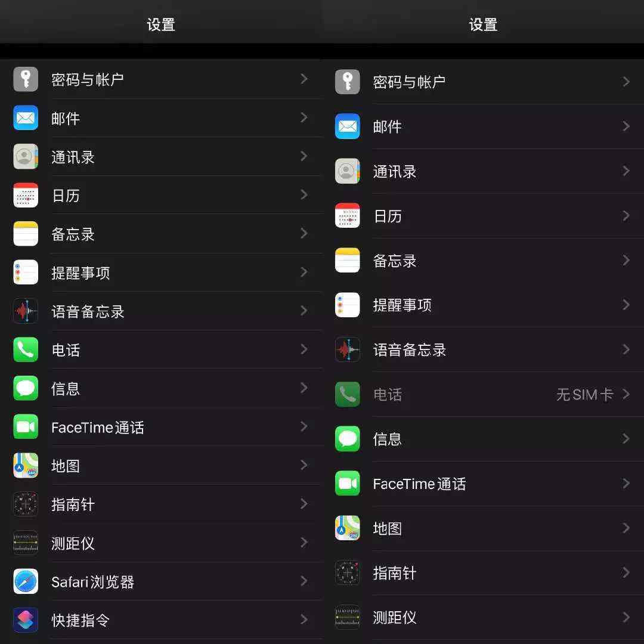Viewport: 644px width, 644px height.
Task: Open 信息 settings in left panel
Action: 161,388
